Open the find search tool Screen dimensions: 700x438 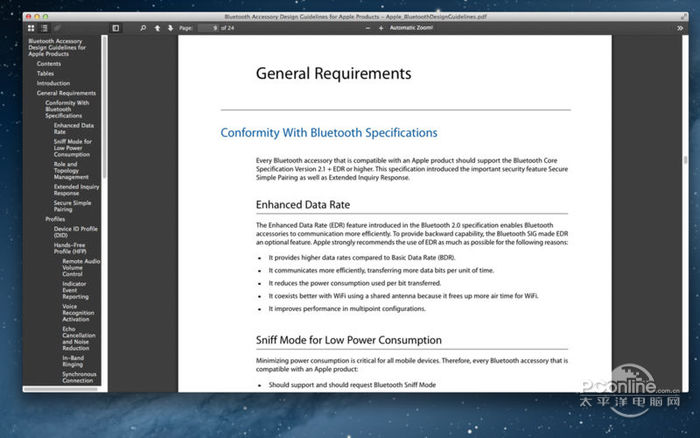[143, 28]
